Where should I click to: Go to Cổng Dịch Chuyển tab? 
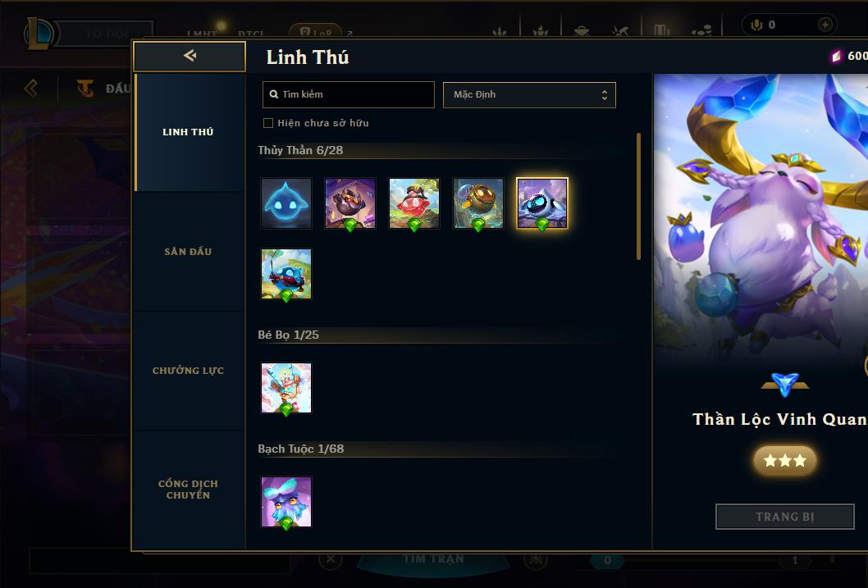click(188, 490)
